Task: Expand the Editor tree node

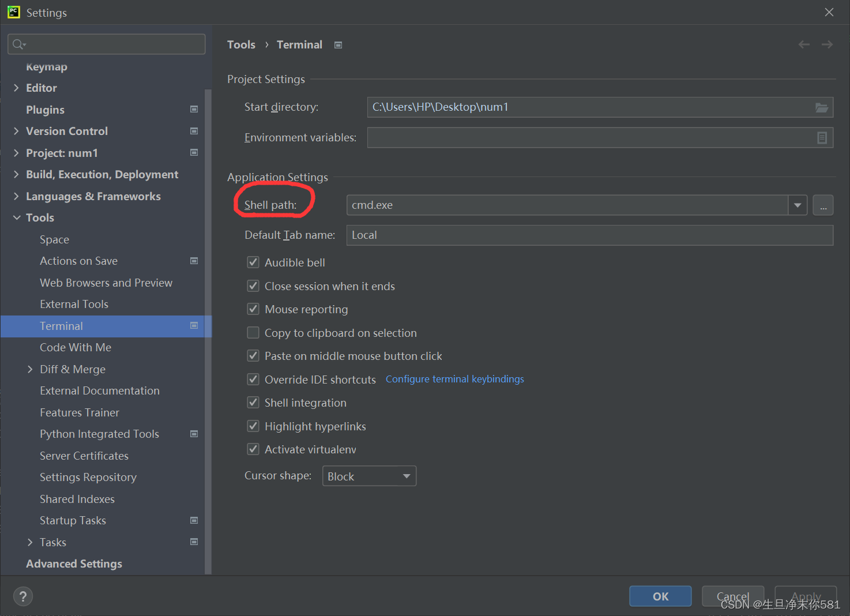Action: (x=16, y=88)
